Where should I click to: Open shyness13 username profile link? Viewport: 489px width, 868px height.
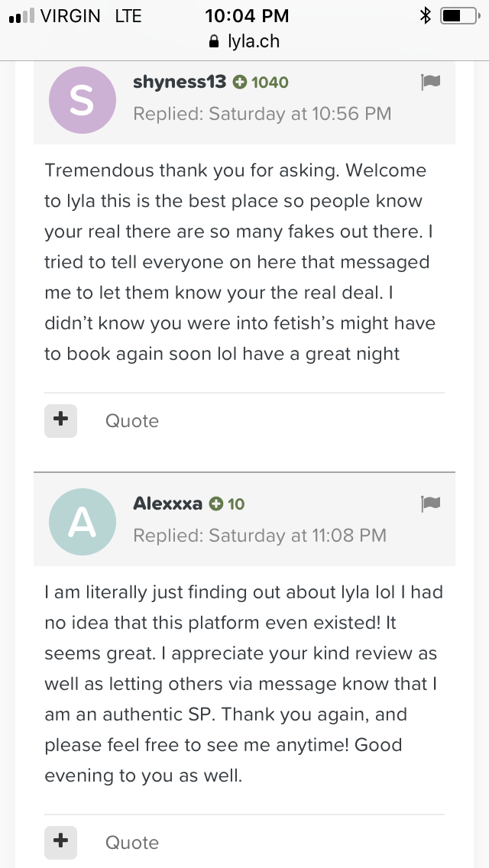pyautogui.click(x=180, y=82)
